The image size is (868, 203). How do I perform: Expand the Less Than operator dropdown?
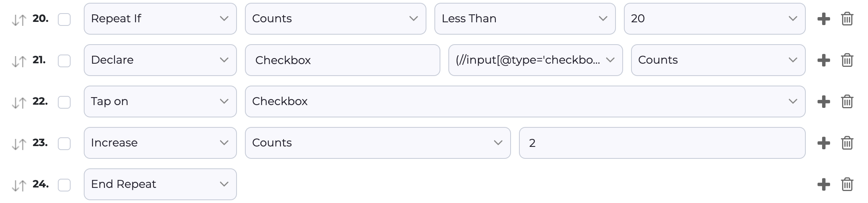pos(525,19)
